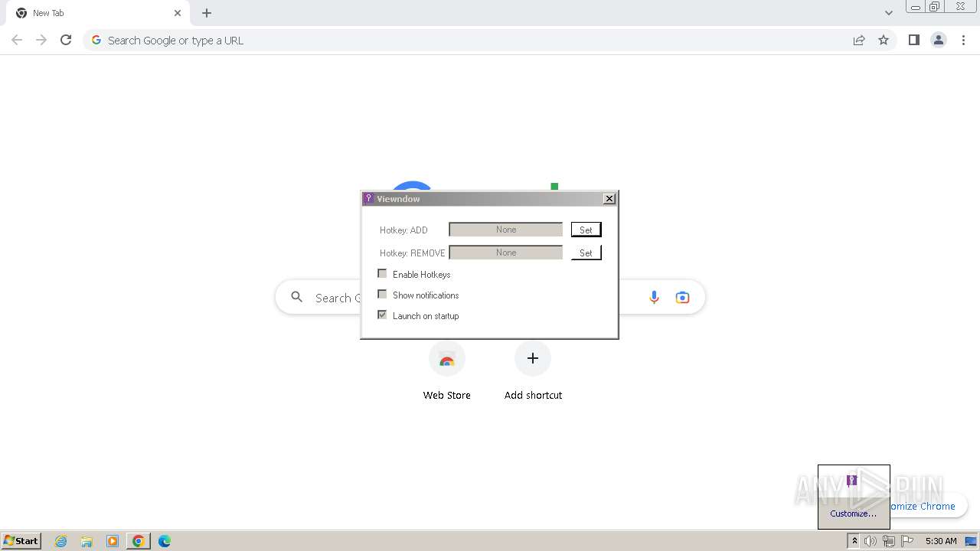Screen dimensions: 980x551
Task: Open a new tab with plus button
Action: [x=207, y=13]
